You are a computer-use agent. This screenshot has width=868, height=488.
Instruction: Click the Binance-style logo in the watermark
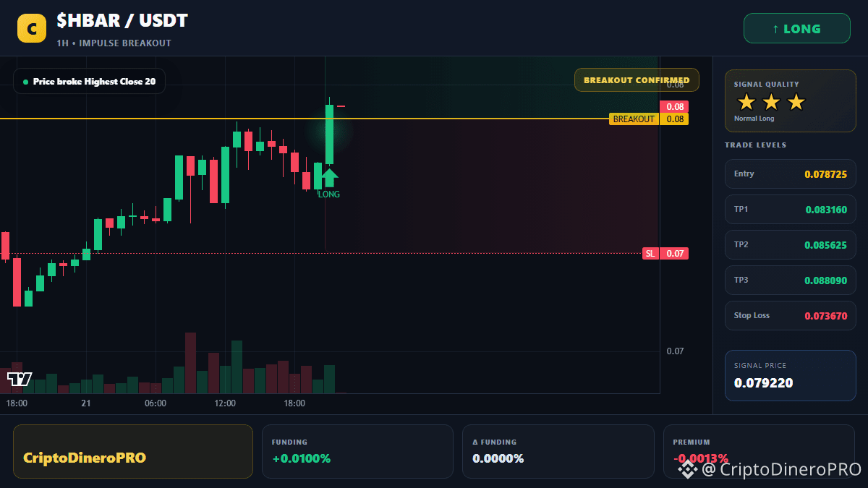[687, 469]
